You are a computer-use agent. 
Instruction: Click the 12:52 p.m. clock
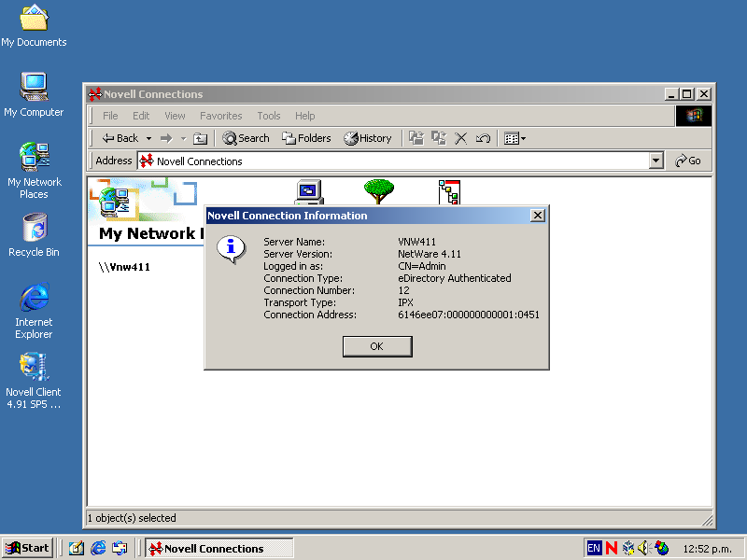707,549
